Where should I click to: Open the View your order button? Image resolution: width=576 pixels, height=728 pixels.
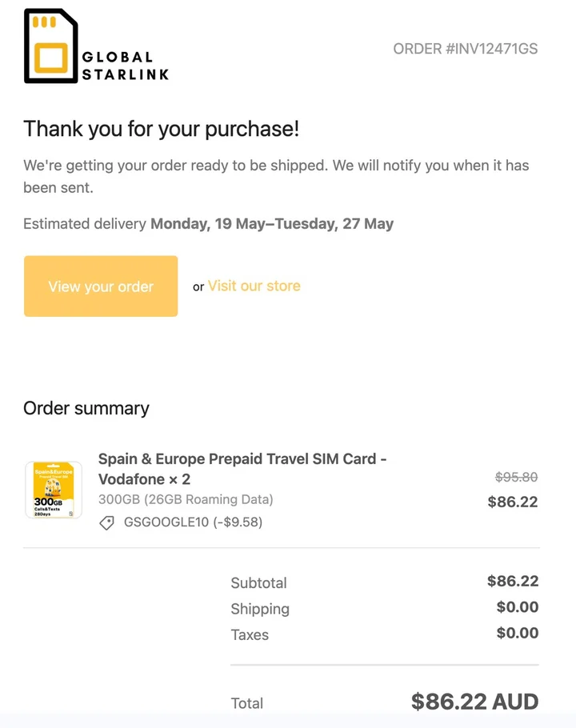tap(101, 286)
